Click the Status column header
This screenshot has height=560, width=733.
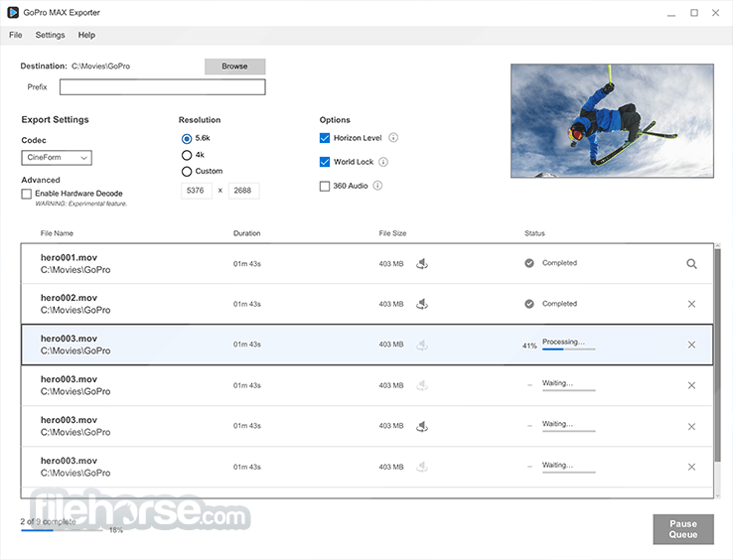click(534, 233)
